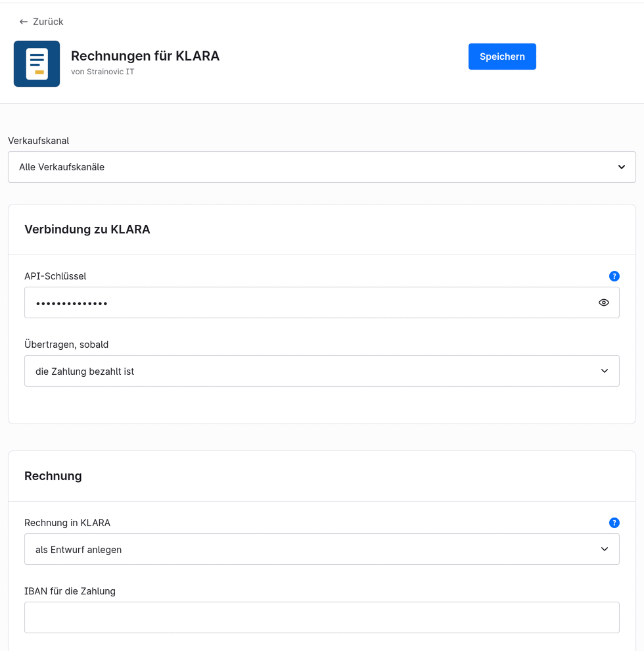
Task: Open the help tooltip for Rechnung in KLARA
Action: click(x=614, y=523)
